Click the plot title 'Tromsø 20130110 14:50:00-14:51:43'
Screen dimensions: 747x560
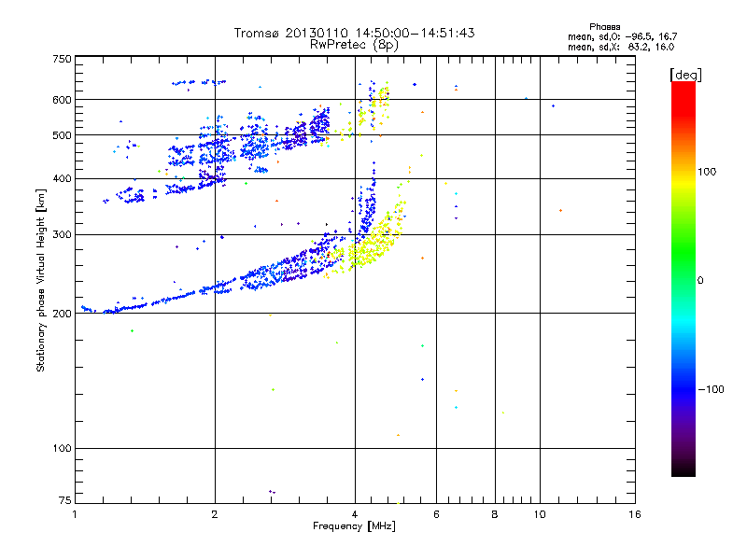tap(354, 33)
